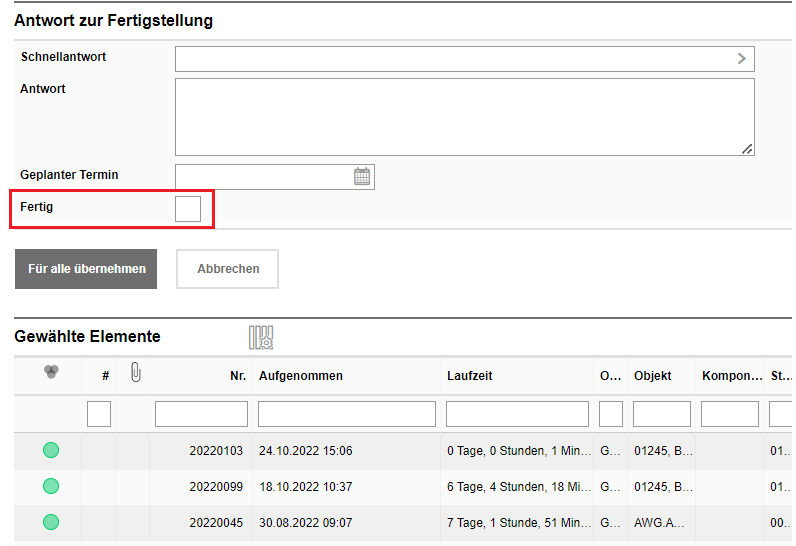Click the filter field under Nr. column

(202, 414)
